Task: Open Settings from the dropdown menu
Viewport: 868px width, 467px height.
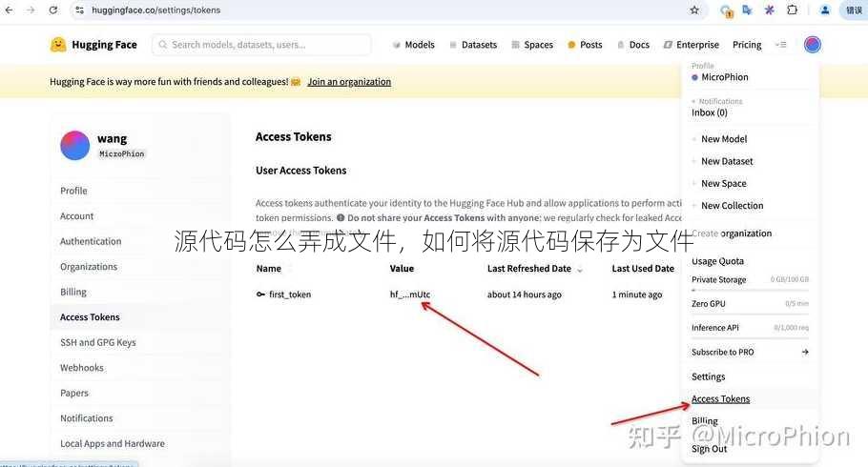Action: (708, 376)
